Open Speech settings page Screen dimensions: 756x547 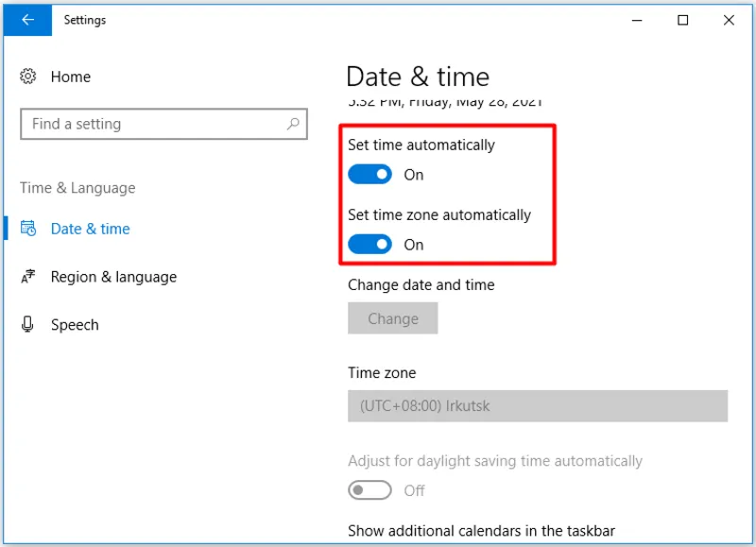pyautogui.click(x=75, y=325)
